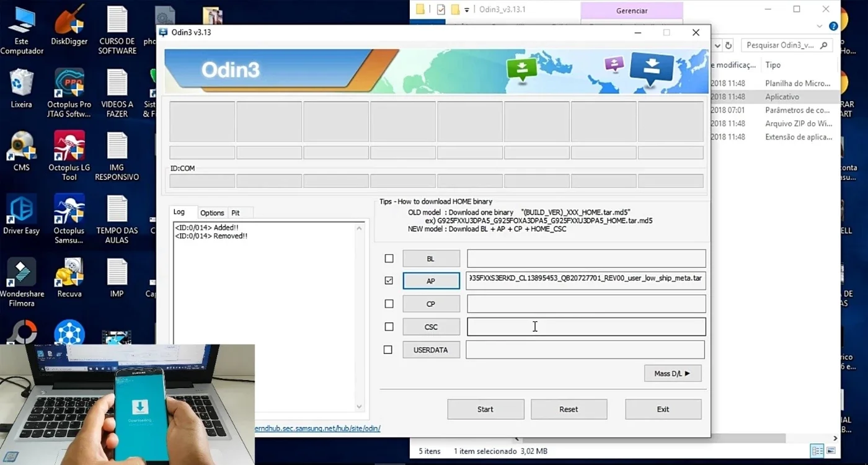Viewport: 868px width, 465px height.
Task: Open the Gerenciar ribbon tab in Explorer
Action: pos(632,11)
